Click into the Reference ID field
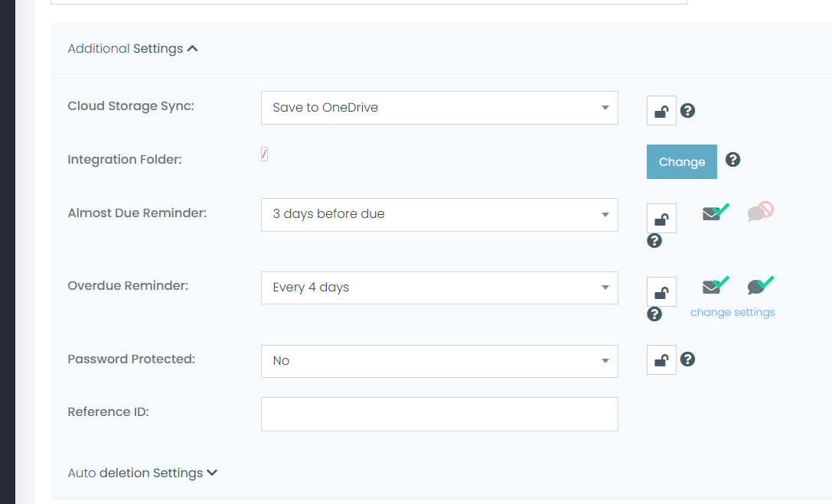 click(439, 414)
